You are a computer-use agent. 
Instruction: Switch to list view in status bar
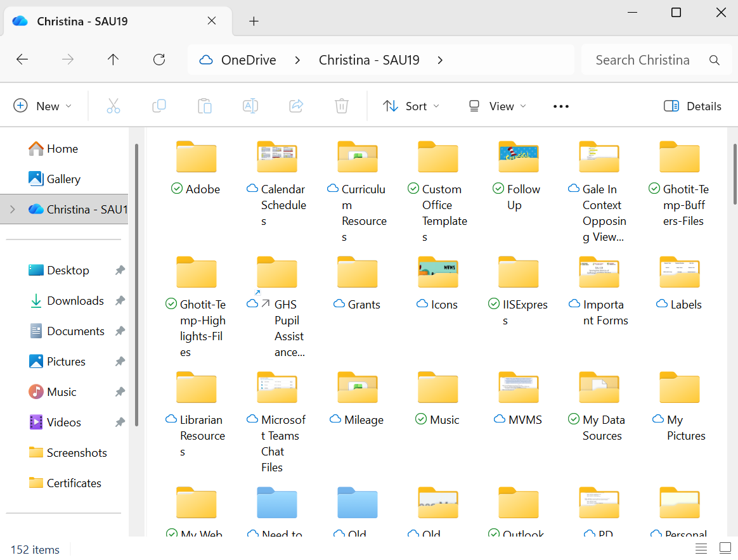pos(701,548)
